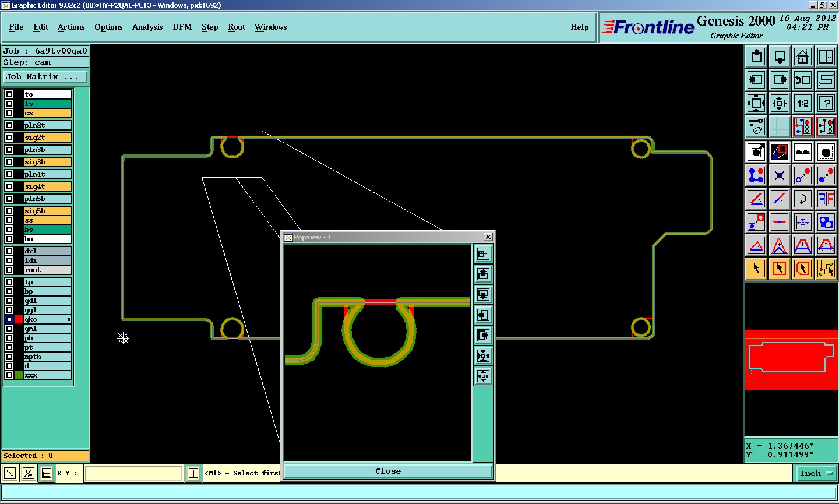Click Popview pan up icon
This screenshot has width=839, height=504.
[483, 274]
